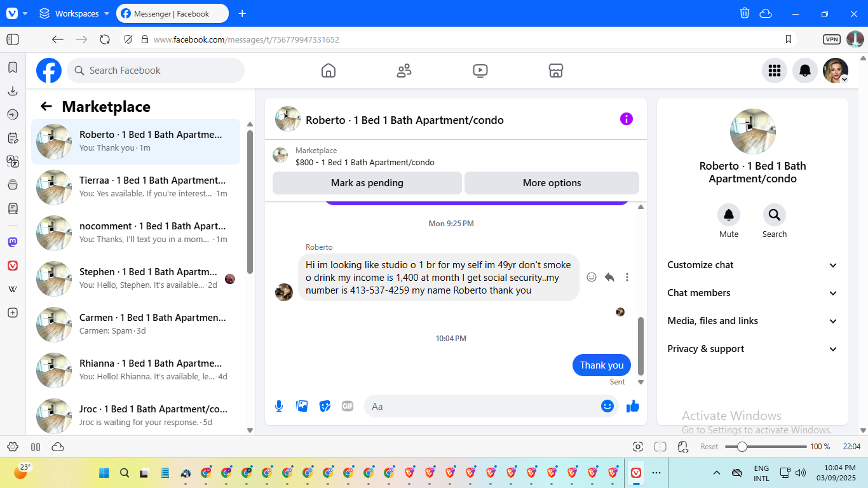This screenshot has height=488, width=868.
Task: Open Facebook notifications bell
Action: click(805, 71)
